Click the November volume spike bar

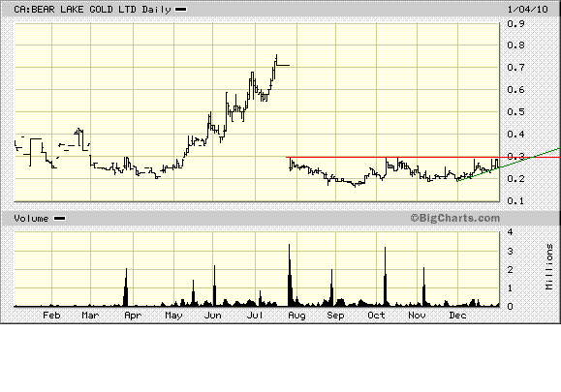424,286
